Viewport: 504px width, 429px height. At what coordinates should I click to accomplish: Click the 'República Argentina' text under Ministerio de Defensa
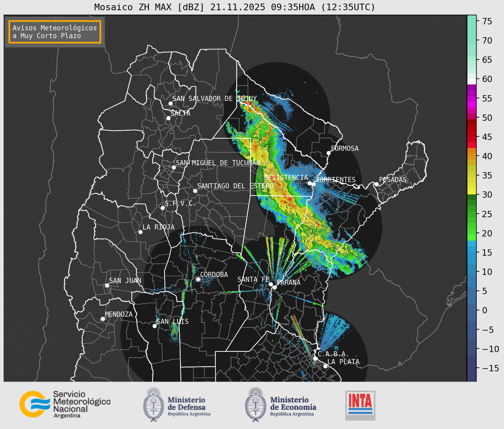pos(189,414)
